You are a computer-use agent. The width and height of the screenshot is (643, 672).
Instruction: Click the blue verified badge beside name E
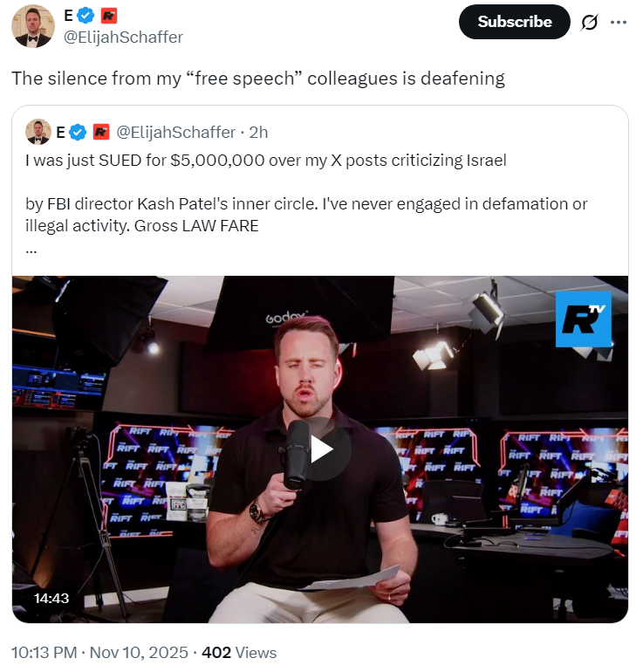[86, 16]
